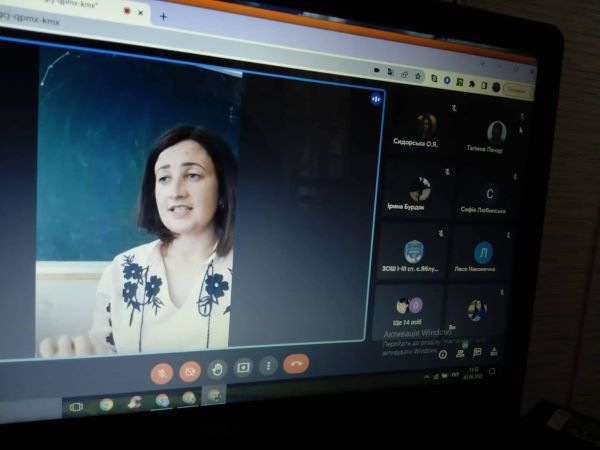Turn on the camera in the meeting
Viewport: 600px width, 450px height.
190,371
